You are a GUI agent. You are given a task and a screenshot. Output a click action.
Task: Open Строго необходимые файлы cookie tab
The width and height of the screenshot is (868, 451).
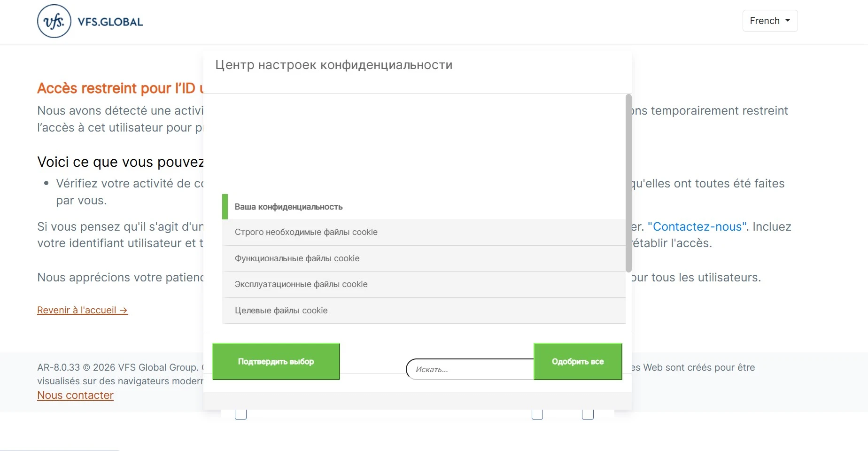[x=424, y=232]
